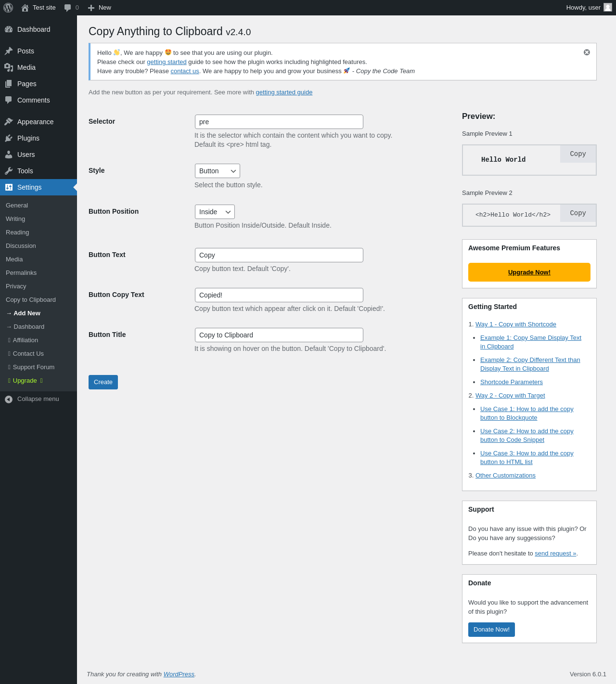Click the Plugins plug icon
Viewport: 616px width, 684px height.
pos(9,138)
